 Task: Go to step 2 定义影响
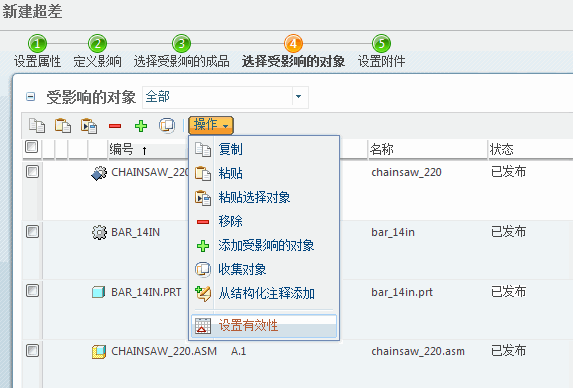coord(97,44)
